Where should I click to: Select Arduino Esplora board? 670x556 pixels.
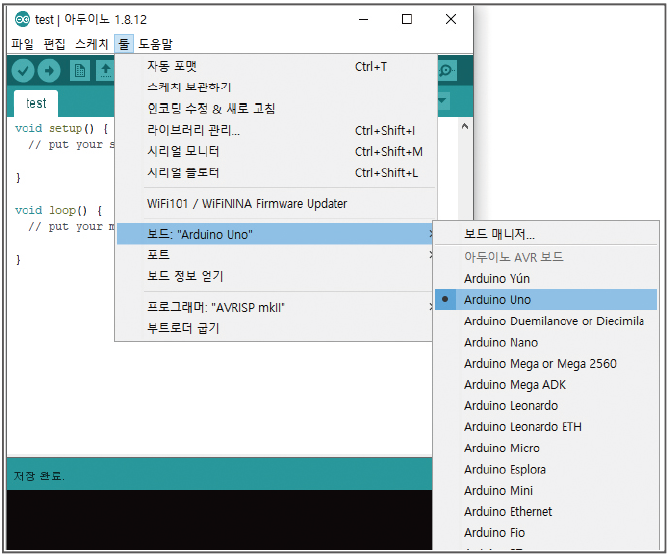pos(546,469)
